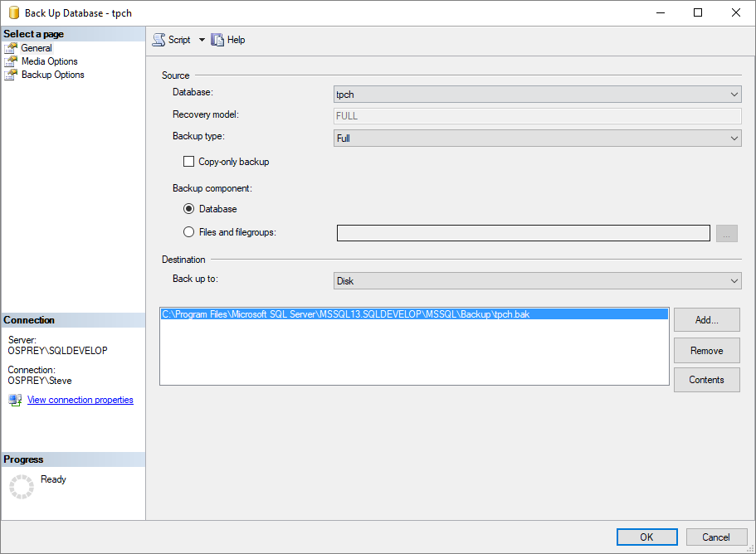Open the Database dropdown showing tpch
The height and width of the screenshot is (554, 756).
click(537, 95)
